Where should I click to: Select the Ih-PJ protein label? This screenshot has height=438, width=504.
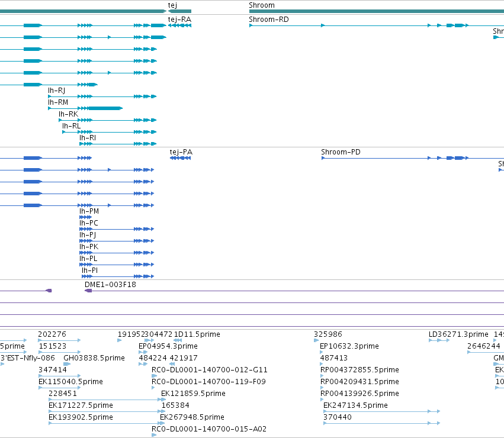(88, 235)
